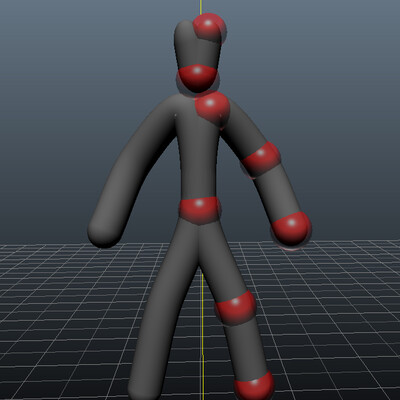Click the empty grid floor beside the figure
Image resolution: width=400 pixels, height=400 pixels.
point(333,317)
